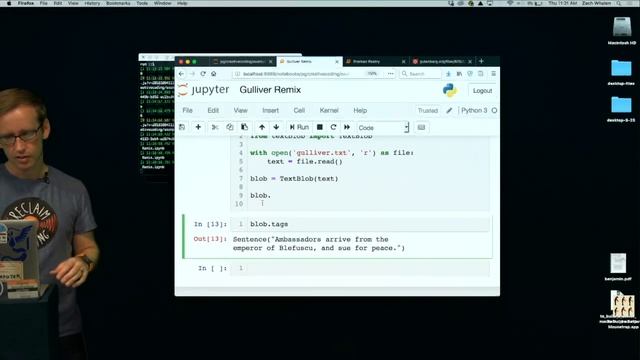The image size is (640, 360).
Task: Open the Apple menu in macOS menu bar
Action: [9, 3]
